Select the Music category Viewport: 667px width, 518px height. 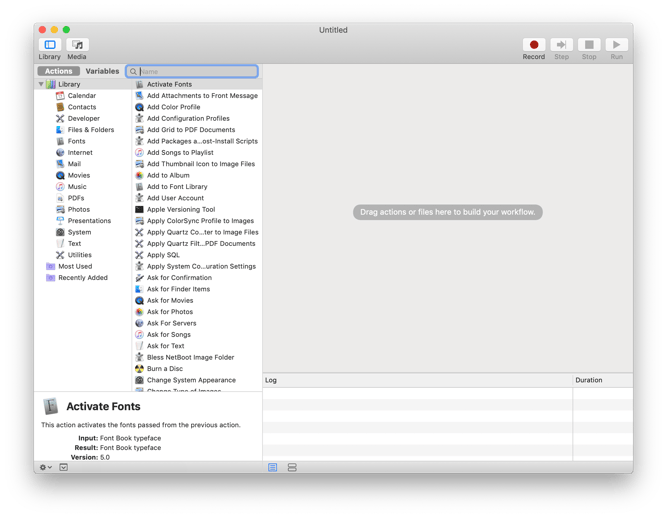pos(77,187)
